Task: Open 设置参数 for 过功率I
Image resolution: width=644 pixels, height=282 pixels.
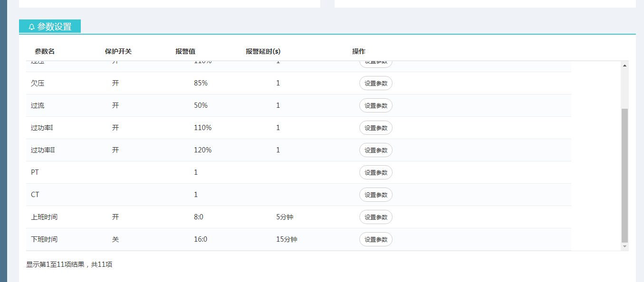Action: 375,128
